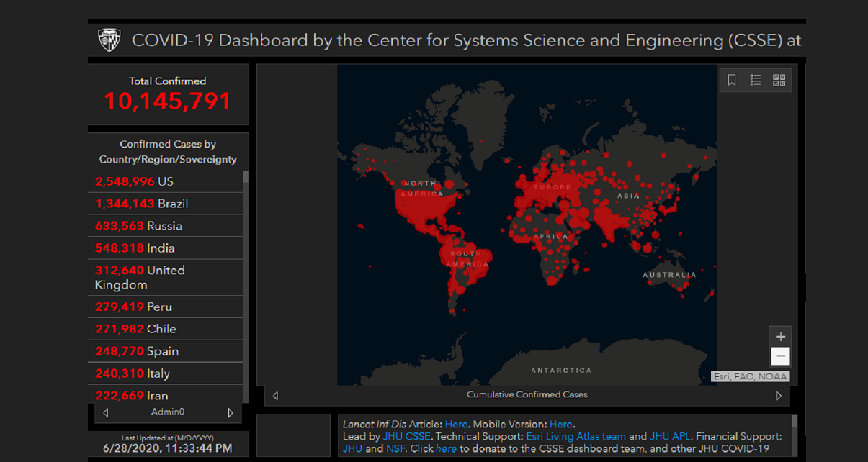
Task: Click the ANTARCTICA label on the map
Action: point(561,371)
